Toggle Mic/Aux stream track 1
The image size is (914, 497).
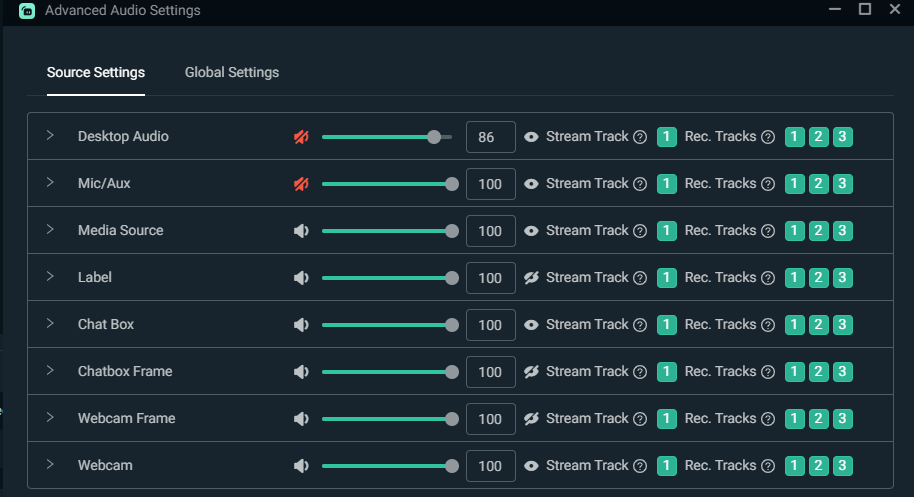click(667, 184)
